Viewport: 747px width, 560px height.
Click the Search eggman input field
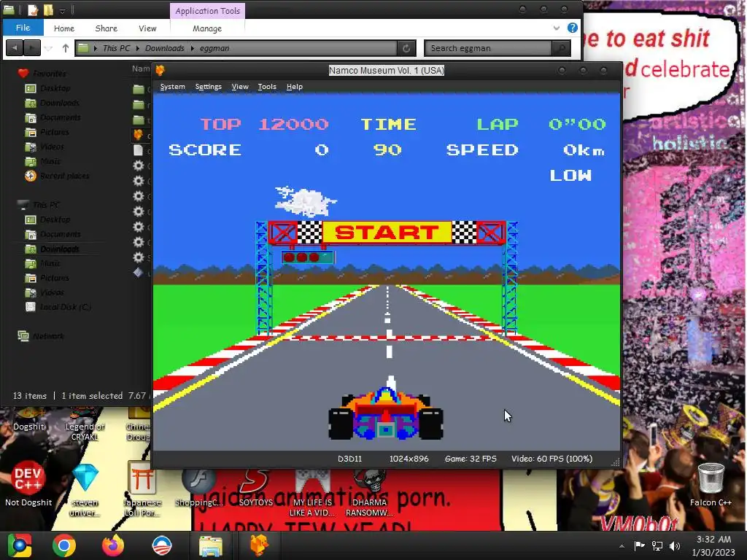tap(488, 48)
